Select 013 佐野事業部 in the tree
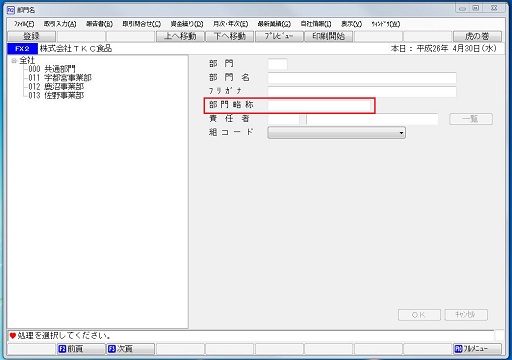512x360 pixels. [x=56, y=96]
